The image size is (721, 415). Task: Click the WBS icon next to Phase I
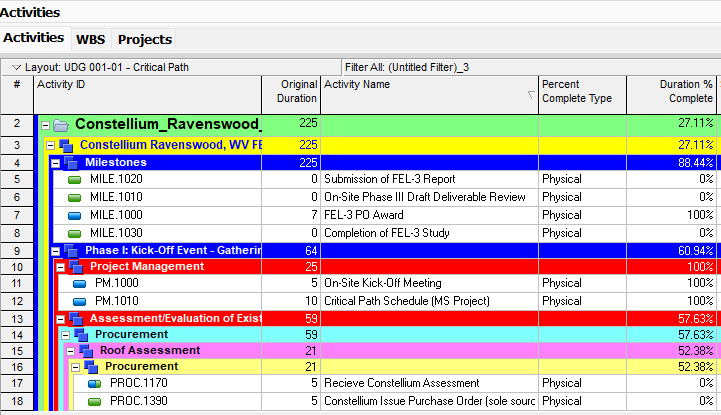pyautogui.click(x=71, y=251)
